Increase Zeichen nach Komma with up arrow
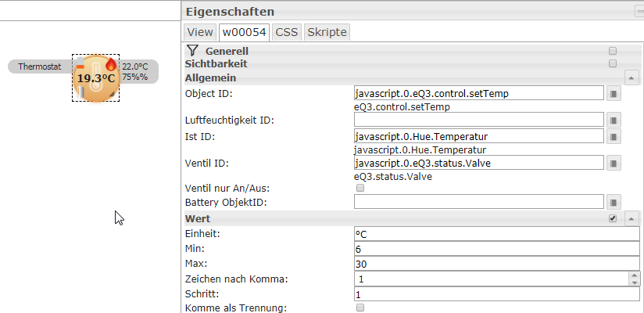 [635, 276]
